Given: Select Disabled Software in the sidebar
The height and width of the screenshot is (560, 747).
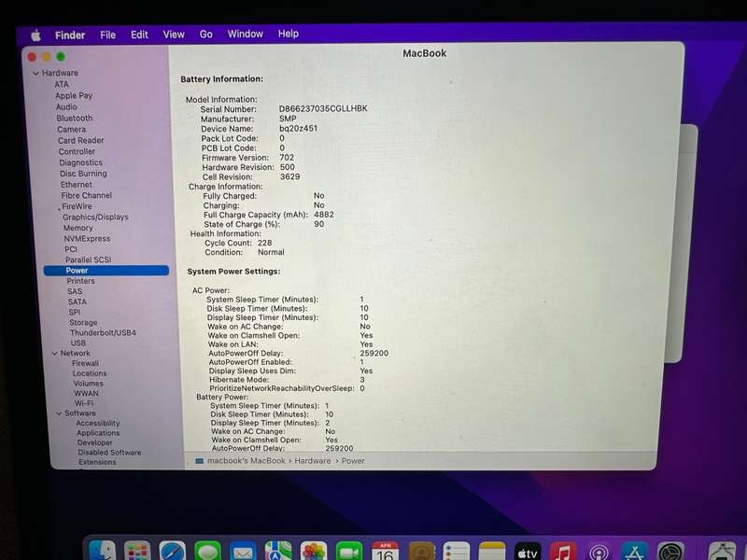Looking at the screenshot, I should pos(109,453).
